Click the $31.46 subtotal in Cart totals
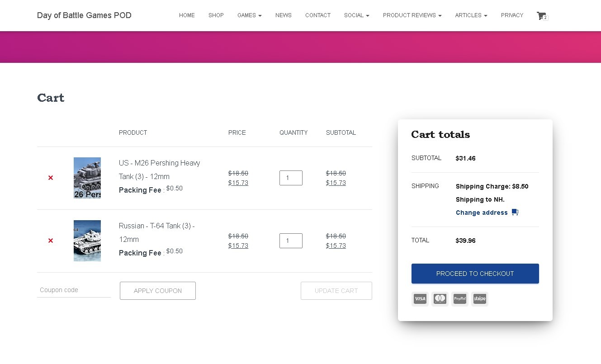Viewport: 601px width, 364px height. point(466,158)
